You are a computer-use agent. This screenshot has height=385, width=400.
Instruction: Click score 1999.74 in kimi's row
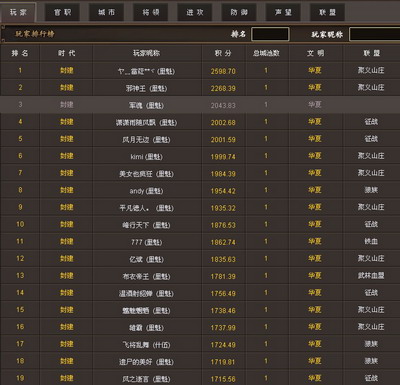coord(223,157)
